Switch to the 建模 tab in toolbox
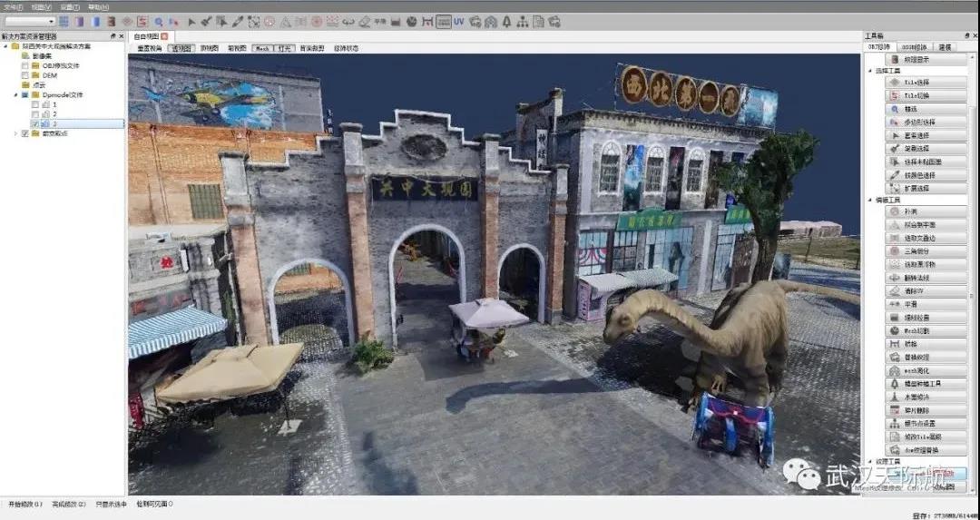980x520 pixels. [x=945, y=46]
